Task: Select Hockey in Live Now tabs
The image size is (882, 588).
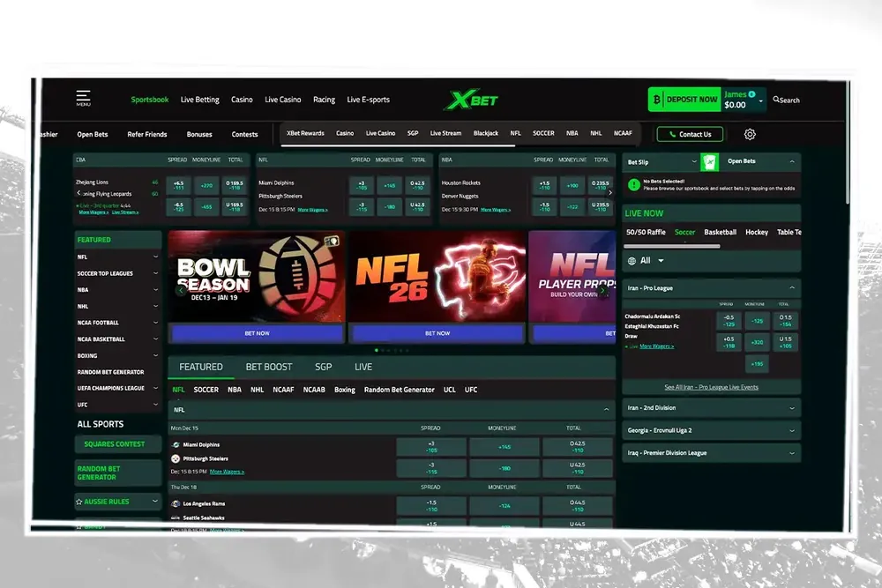Action: click(x=757, y=232)
